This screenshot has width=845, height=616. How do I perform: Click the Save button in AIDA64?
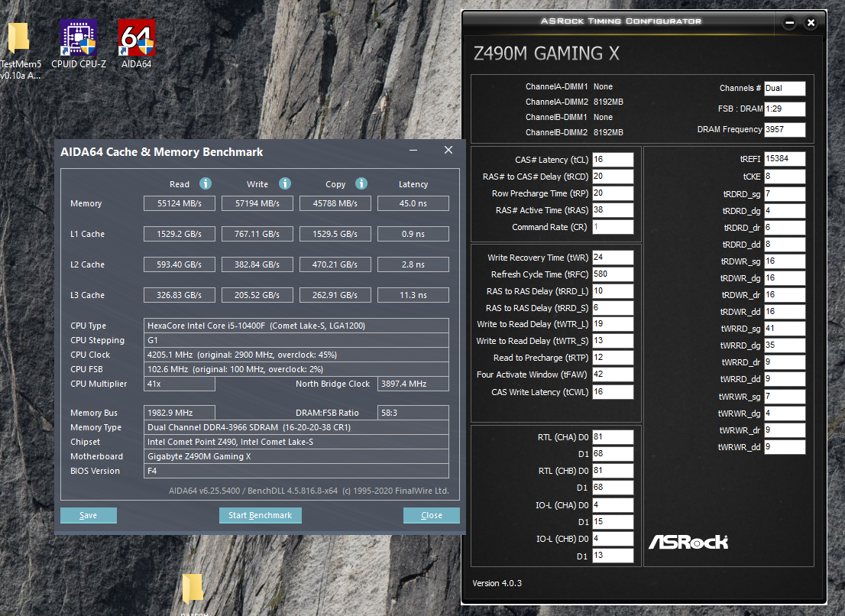89,515
